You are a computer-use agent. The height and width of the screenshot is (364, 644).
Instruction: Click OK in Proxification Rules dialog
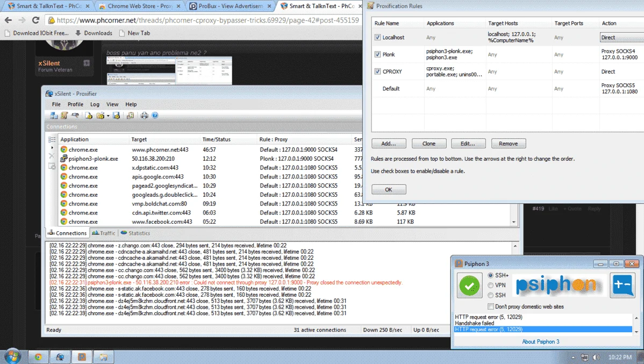click(389, 189)
